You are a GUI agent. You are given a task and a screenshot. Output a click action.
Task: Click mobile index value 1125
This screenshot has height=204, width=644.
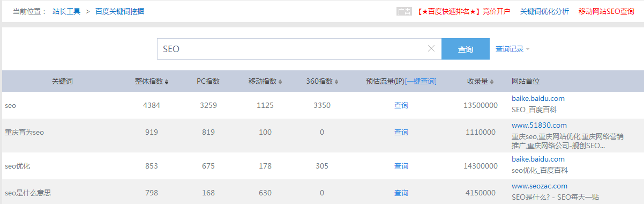[x=265, y=106]
